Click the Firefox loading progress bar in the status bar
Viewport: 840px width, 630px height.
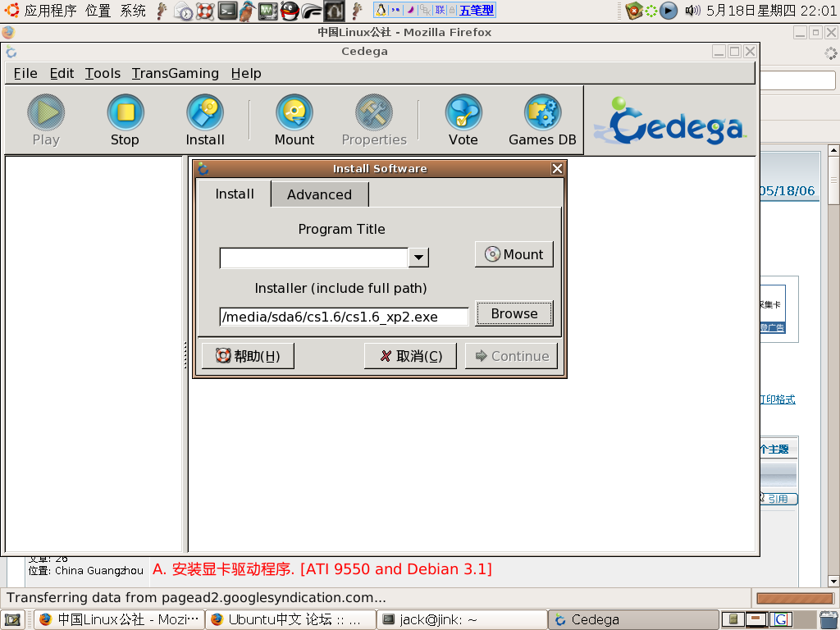[794, 597]
